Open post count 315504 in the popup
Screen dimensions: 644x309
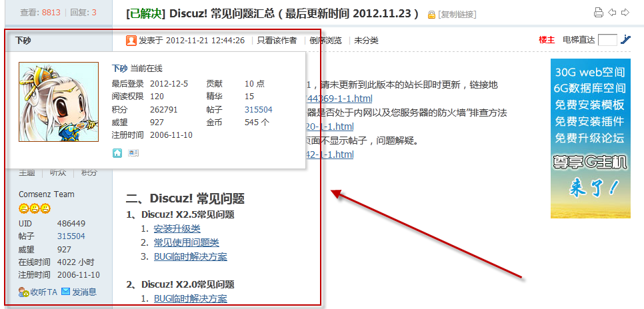click(x=258, y=110)
